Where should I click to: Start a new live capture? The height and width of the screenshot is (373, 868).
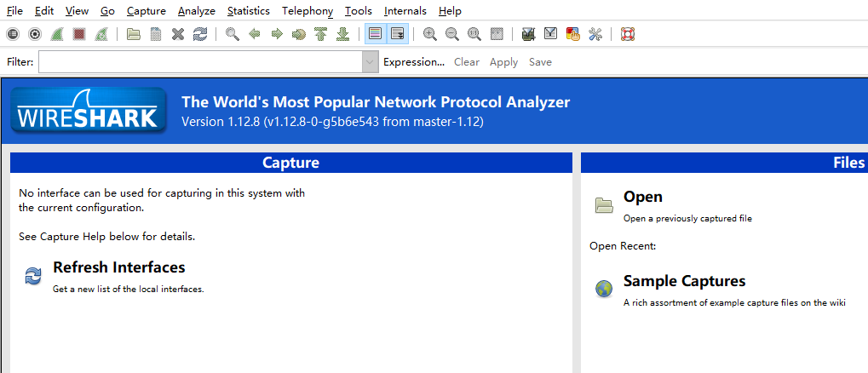(56, 34)
